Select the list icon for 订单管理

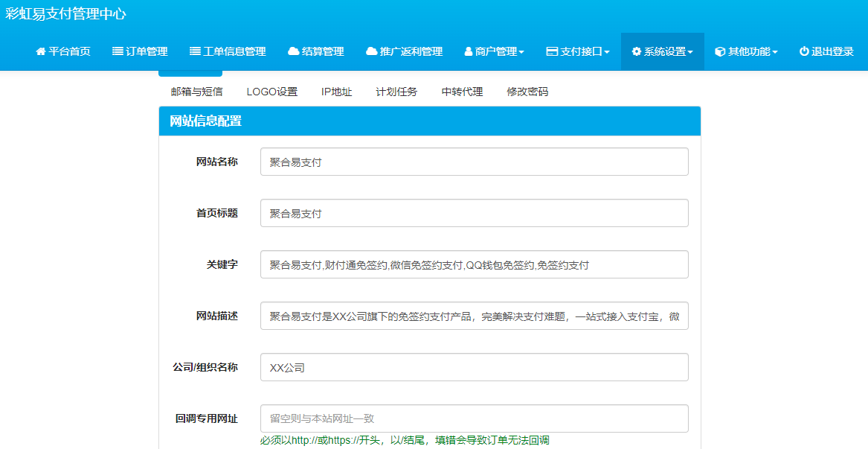click(116, 51)
